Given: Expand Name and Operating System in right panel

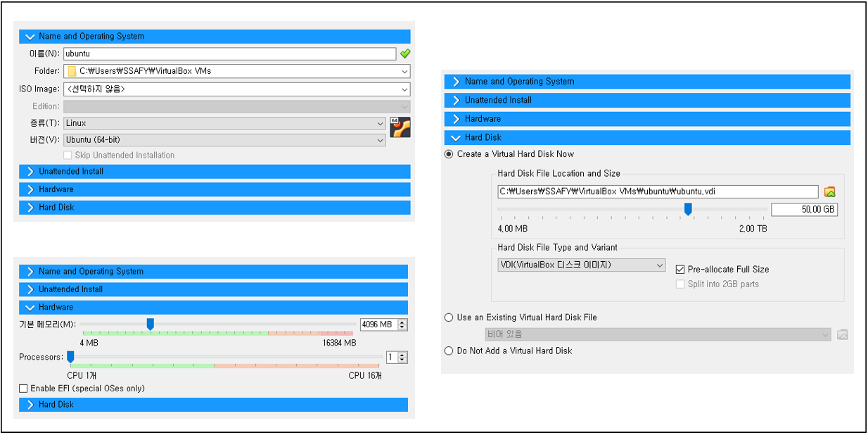Looking at the screenshot, I should click(x=647, y=82).
